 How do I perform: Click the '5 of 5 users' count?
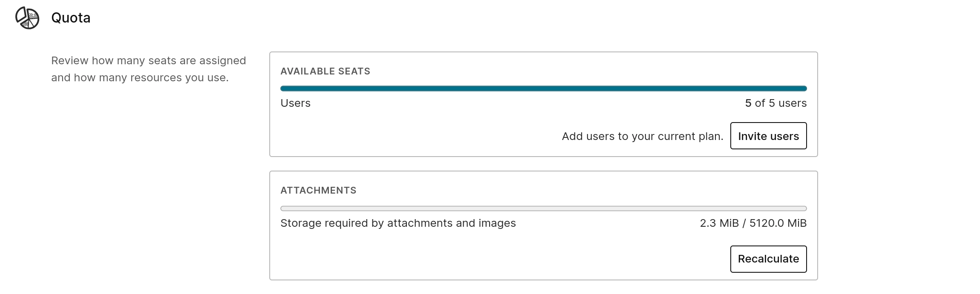click(775, 103)
